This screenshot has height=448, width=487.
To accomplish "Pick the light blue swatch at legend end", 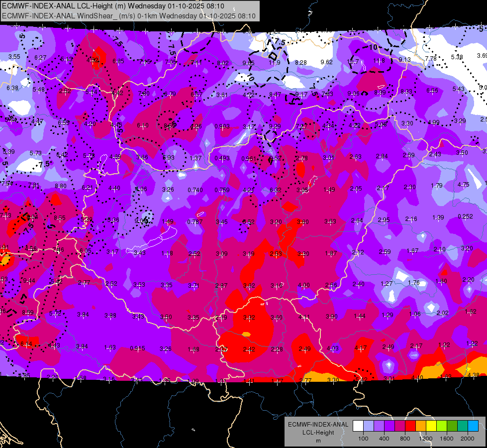I will (473, 426).
